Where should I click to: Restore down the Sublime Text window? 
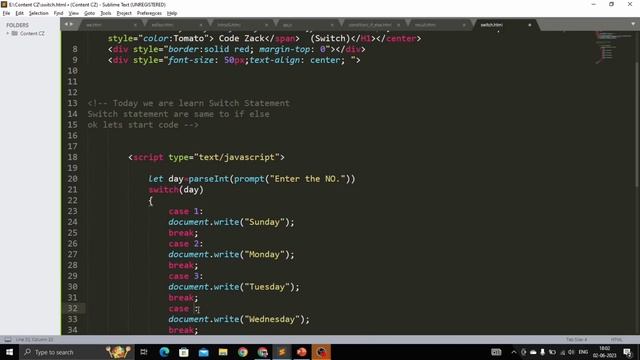(611, 4)
